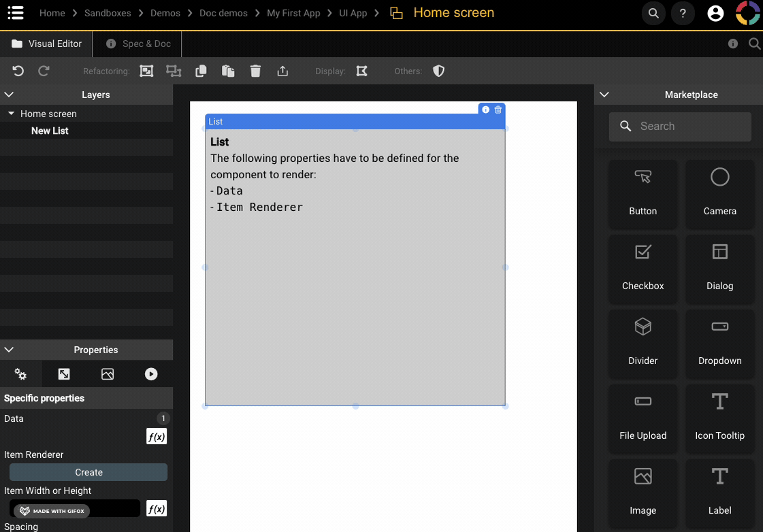This screenshot has height=532, width=763.
Task: Collapse the Marketplace panel
Action: tap(604, 95)
